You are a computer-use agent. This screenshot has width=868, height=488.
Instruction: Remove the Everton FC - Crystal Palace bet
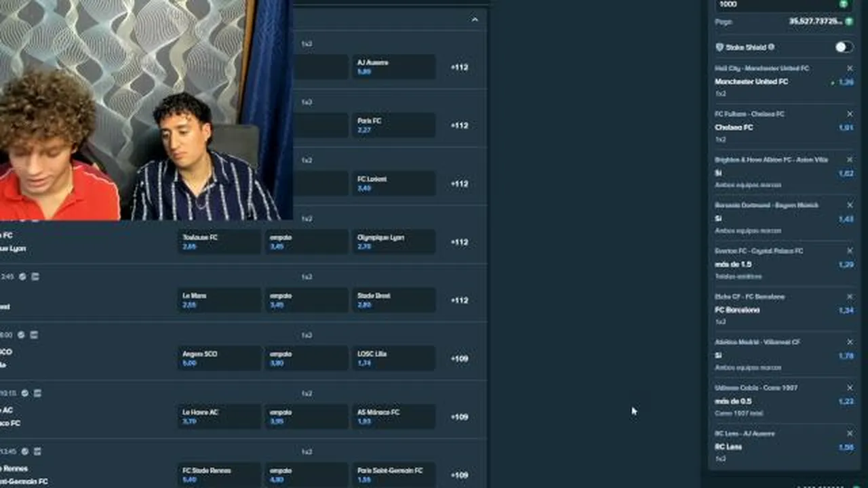[850, 251]
